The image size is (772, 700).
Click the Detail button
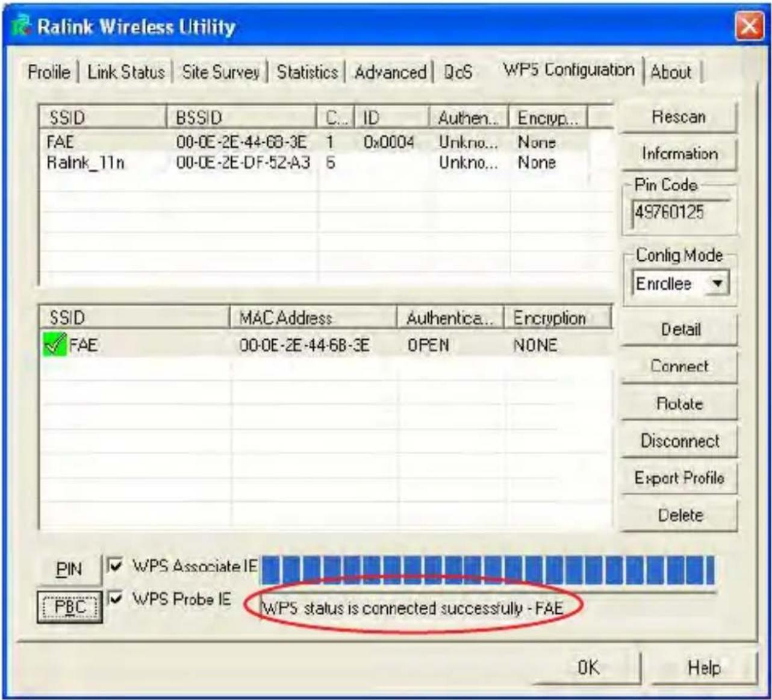pyautogui.click(x=680, y=330)
